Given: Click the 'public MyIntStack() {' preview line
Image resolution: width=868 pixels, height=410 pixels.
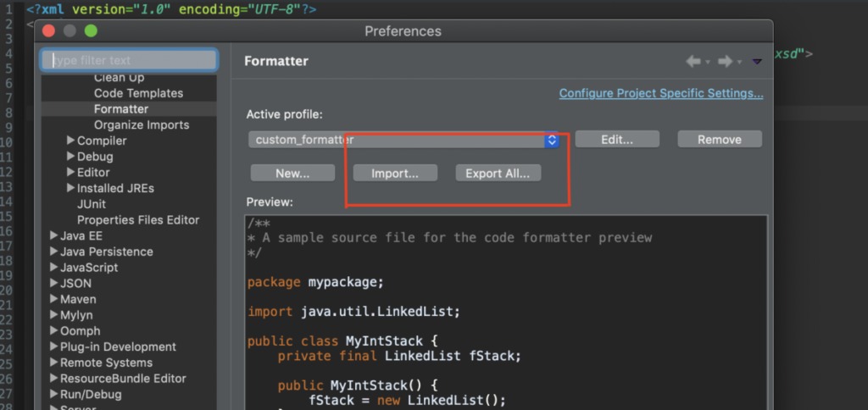Looking at the screenshot, I should click(358, 385).
